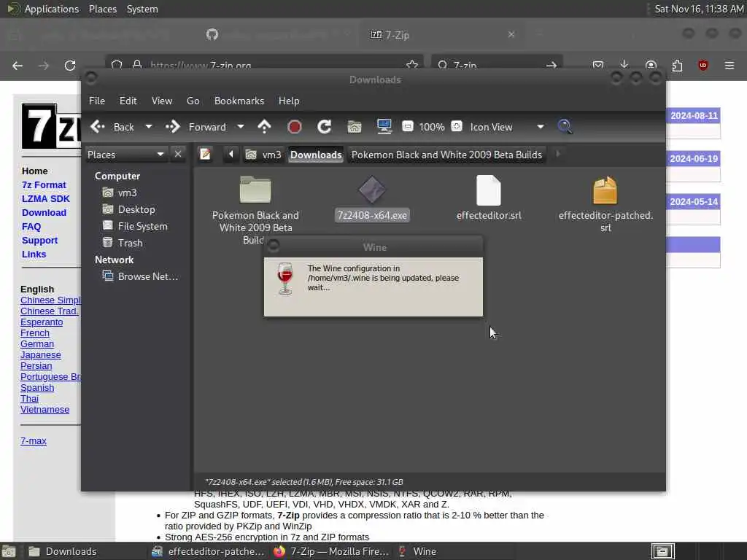Click show desktop icon in bottom panel
Screen dimensions: 747x560
[x=9, y=551]
